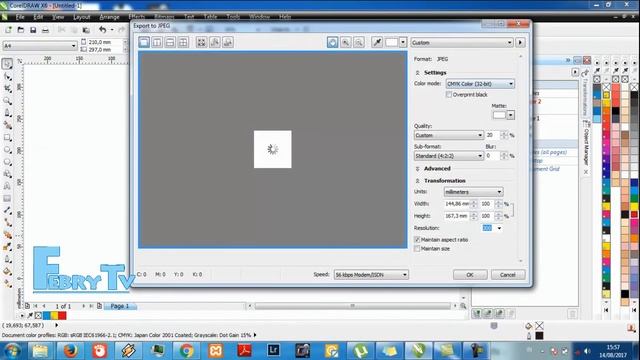Switch to four previews layout
The height and width of the screenshot is (360, 640).
183,42
